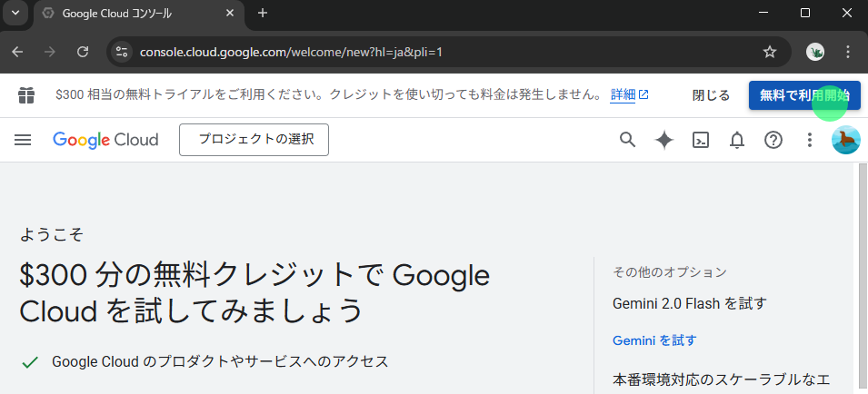This screenshot has width=868, height=394.
Task: Open site information icon in address bar
Action: coord(122,52)
